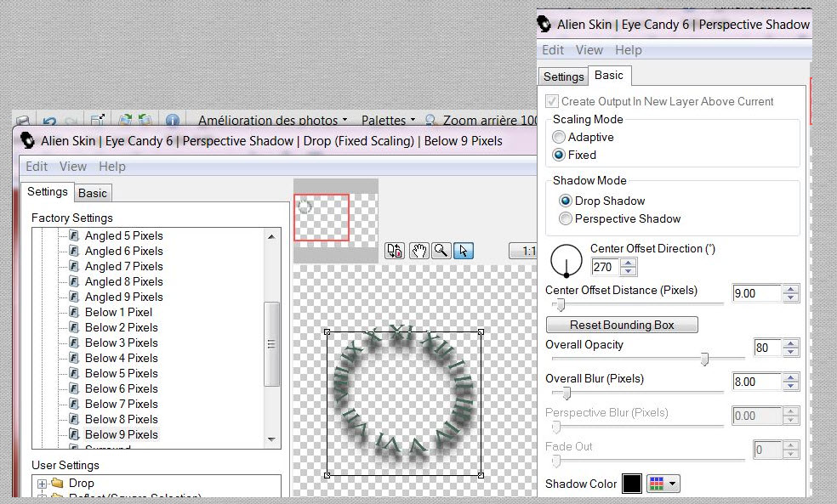
Task: Click the Undo arrow in the background toolbar
Action: click(x=49, y=121)
